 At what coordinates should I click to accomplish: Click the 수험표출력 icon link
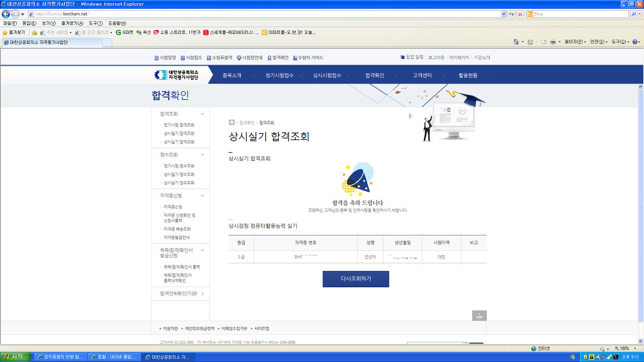coord(219,58)
